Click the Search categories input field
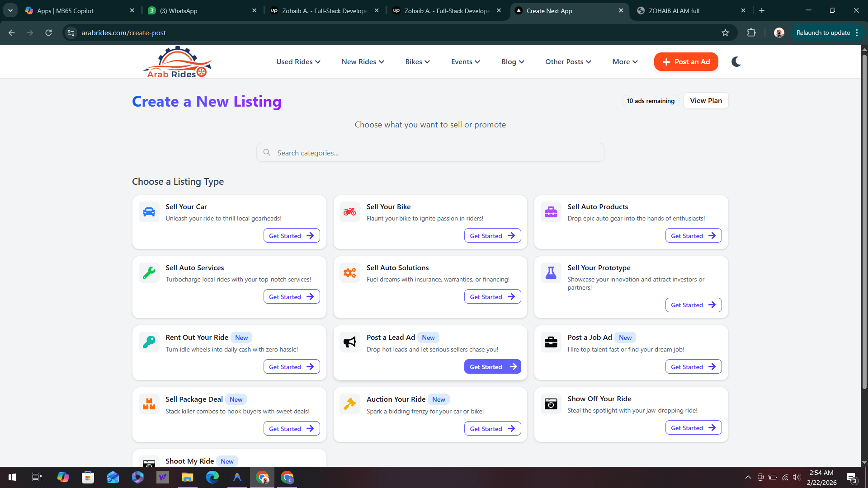 tap(430, 152)
